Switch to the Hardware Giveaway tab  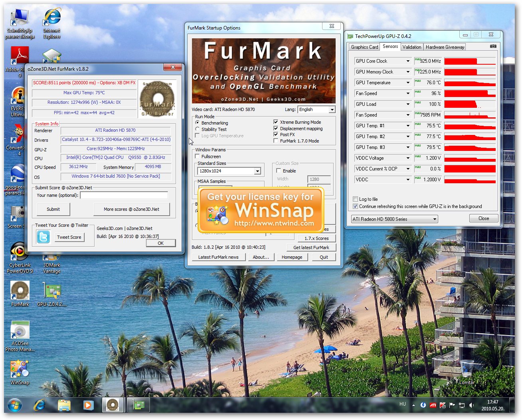click(x=445, y=47)
